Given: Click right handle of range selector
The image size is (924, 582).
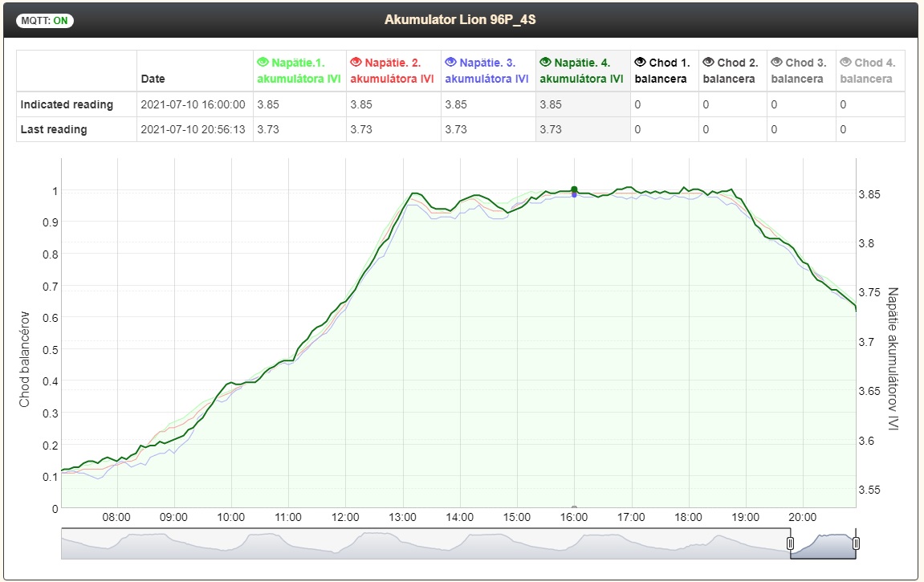Looking at the screenshot, I should (x=856, y=543).
